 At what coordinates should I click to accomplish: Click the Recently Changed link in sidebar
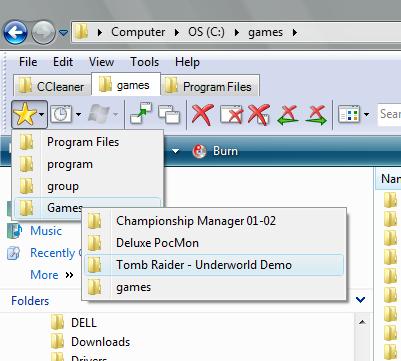pyautogui.click(x=56, y=253)
